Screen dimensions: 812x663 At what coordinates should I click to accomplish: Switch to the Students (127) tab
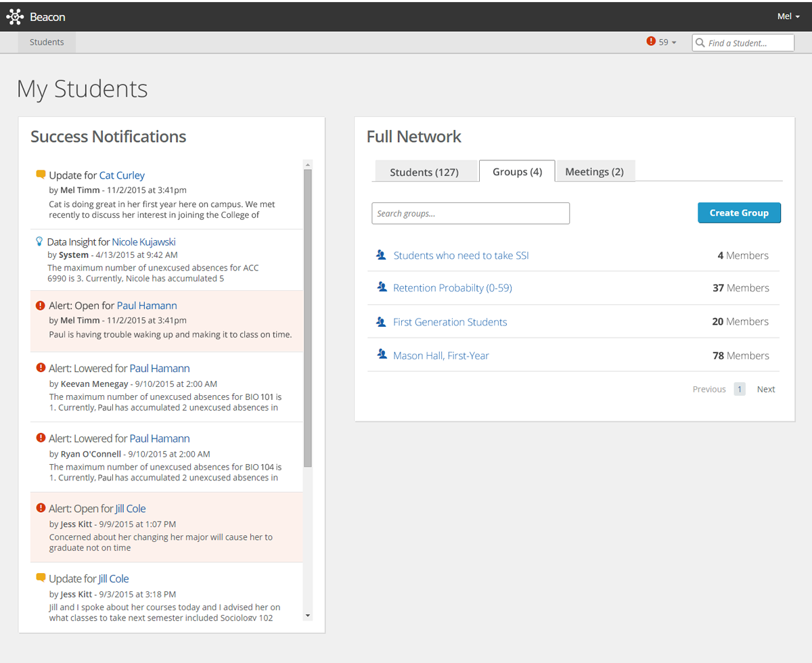426,172
